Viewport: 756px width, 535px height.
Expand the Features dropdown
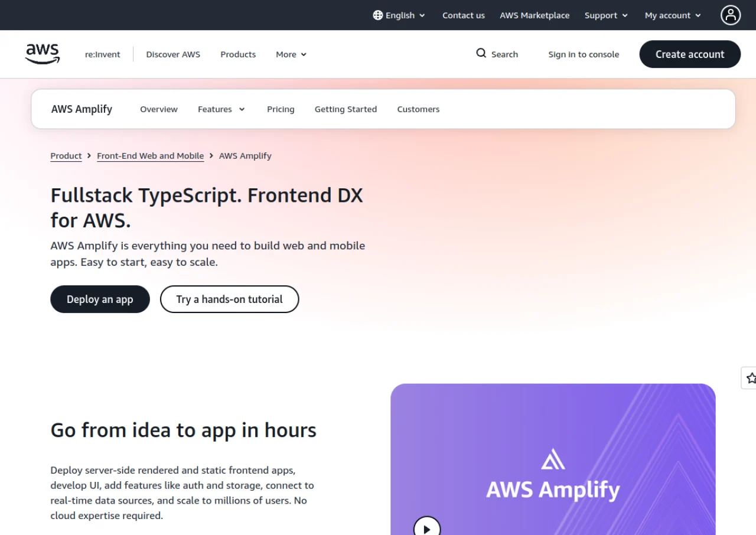(221, 109)
